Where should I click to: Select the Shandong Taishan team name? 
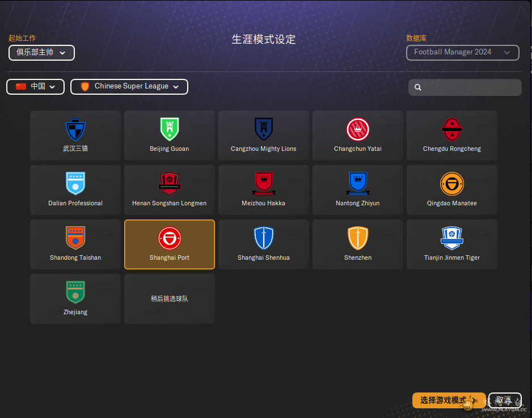coord(75,257)
